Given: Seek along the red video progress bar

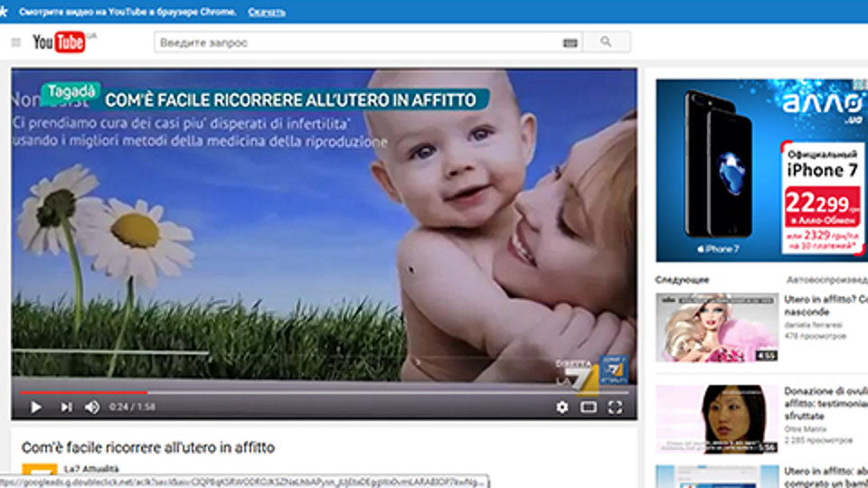Looking at the screenshot, I should tap(324, 392).
